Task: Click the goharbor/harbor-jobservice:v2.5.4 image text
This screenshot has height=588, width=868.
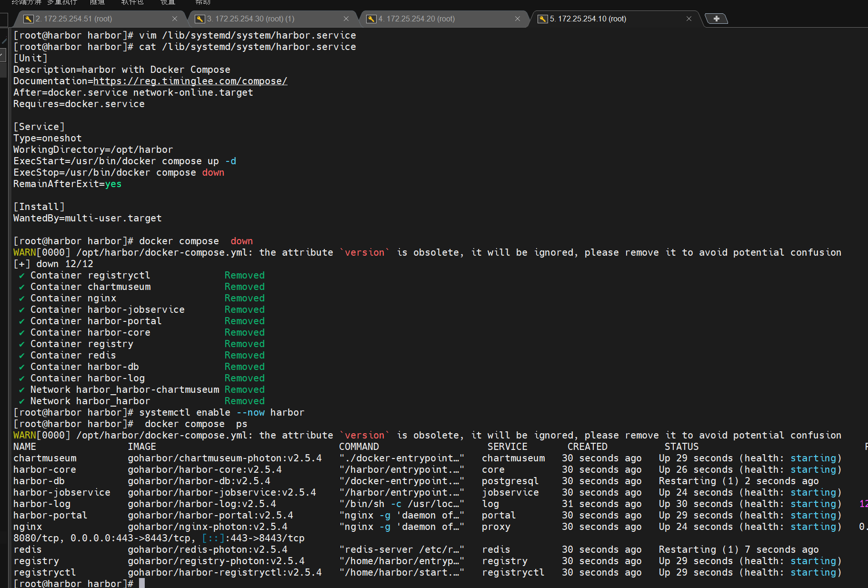Action: point(222,492)
